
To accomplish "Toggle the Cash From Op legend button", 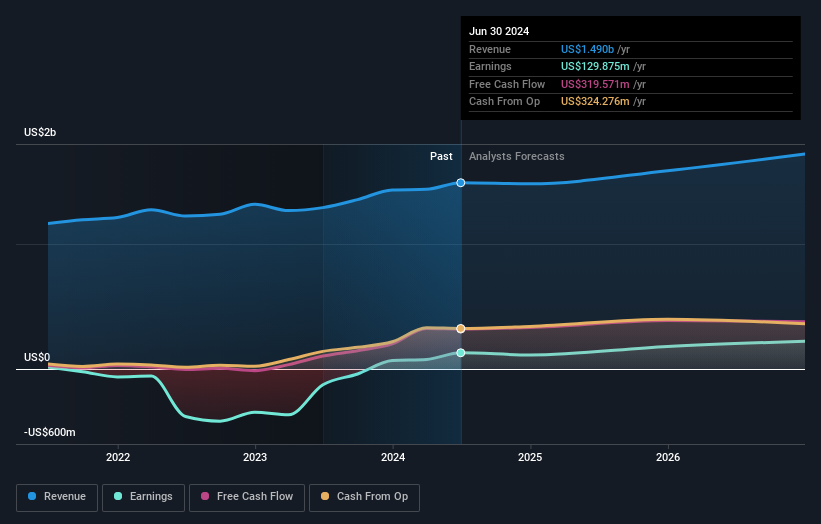I will 364,497.
